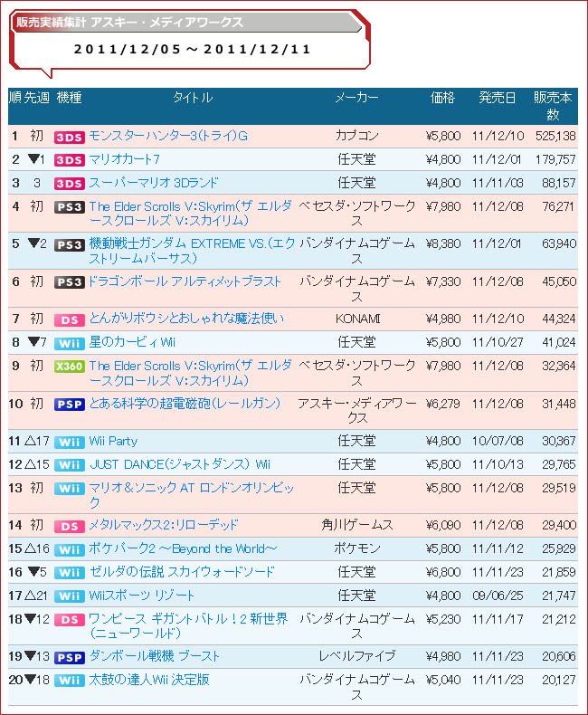Open the ダンボール戦機 ブースト title link
This screenshot has width=588, height=715.
click(x=155, y=656)
